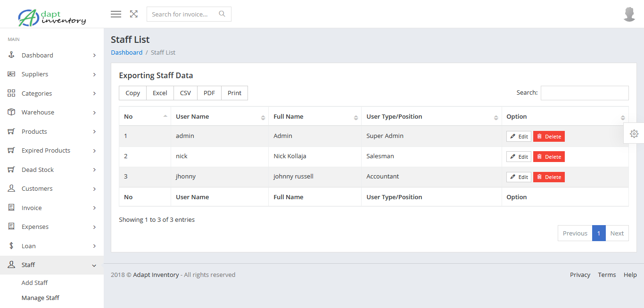Image resolution: width=644 pixels, height=308 pixels.
Task: Expand the Invoice sidebar menu chevron
Action: coord(94,208)
